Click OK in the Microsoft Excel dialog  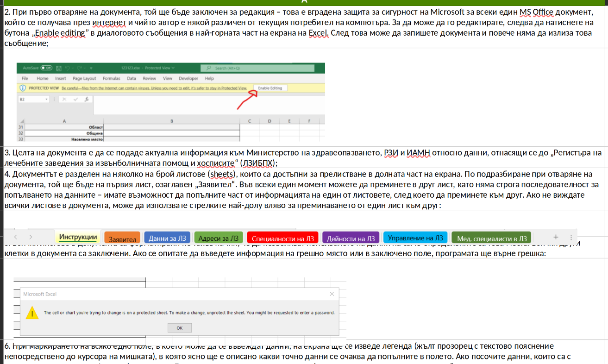(x=180, y=328)
